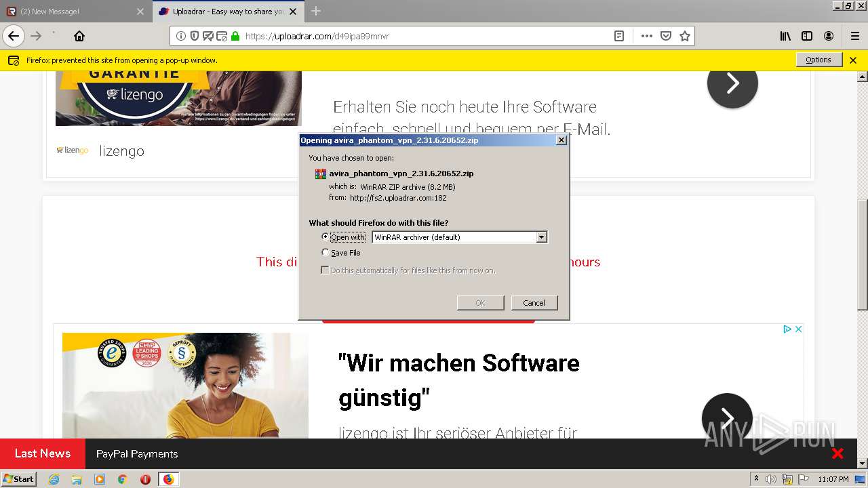Open tracking protection shield icon
868x488 pixels.
(x=195, y=36)
